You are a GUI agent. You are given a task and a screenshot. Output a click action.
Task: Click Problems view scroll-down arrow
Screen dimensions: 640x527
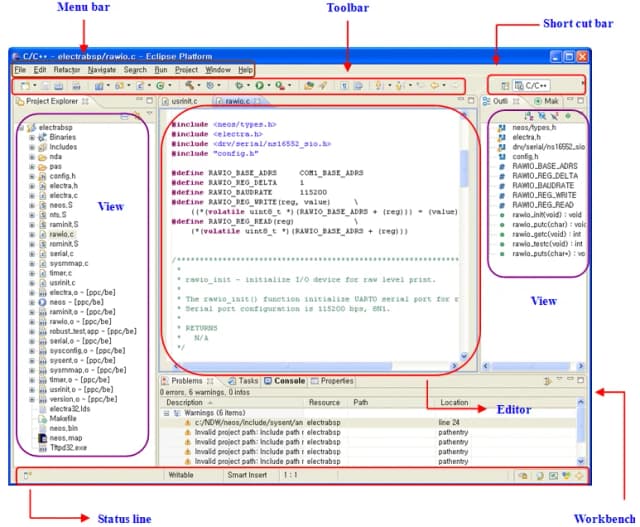click(x=581, y=461)
